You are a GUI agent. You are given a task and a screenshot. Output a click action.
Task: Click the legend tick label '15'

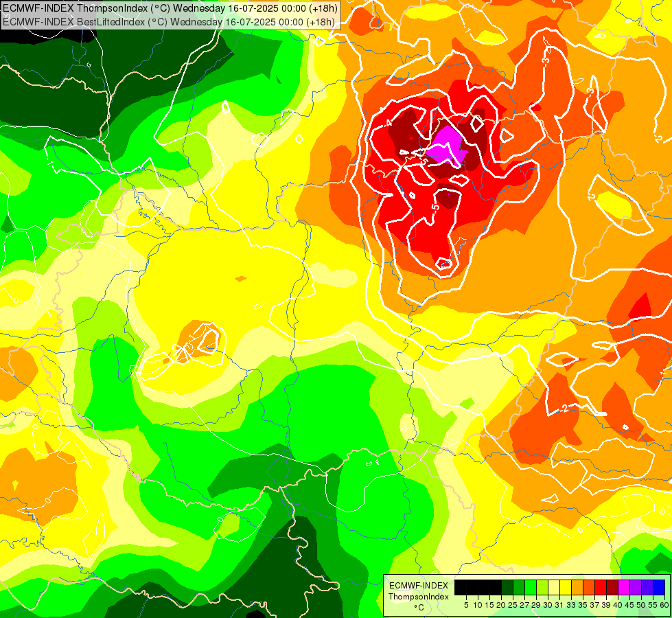pos(490,605)
